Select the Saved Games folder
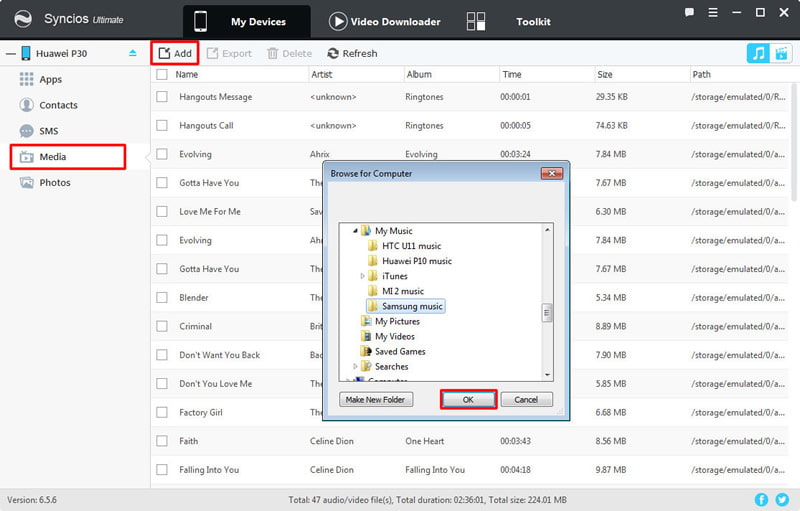This screenshot has height=511, width=800. click(x=399, y=351)
